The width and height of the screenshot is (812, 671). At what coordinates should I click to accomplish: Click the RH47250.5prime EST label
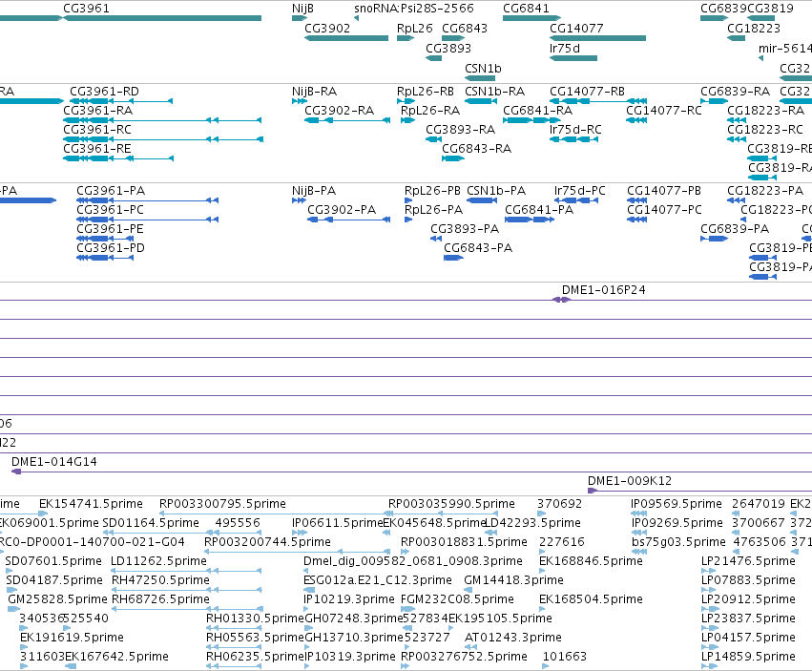tap(160, 581)
